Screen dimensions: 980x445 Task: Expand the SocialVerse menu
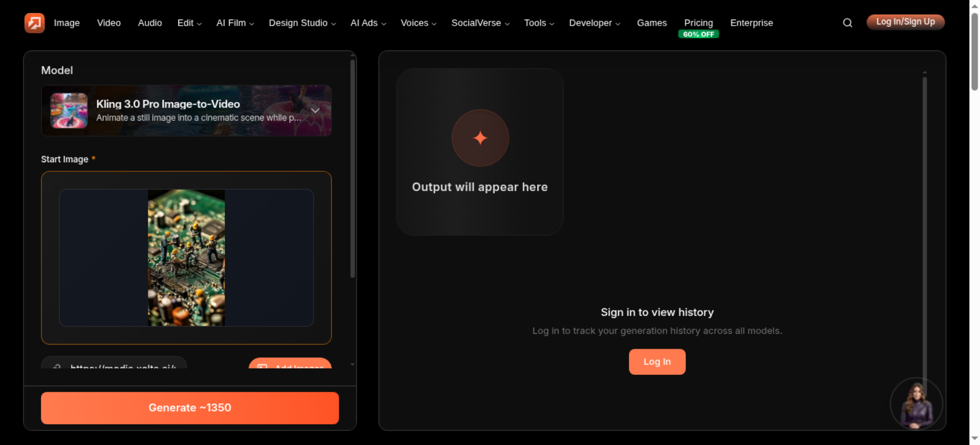[480, 23]
